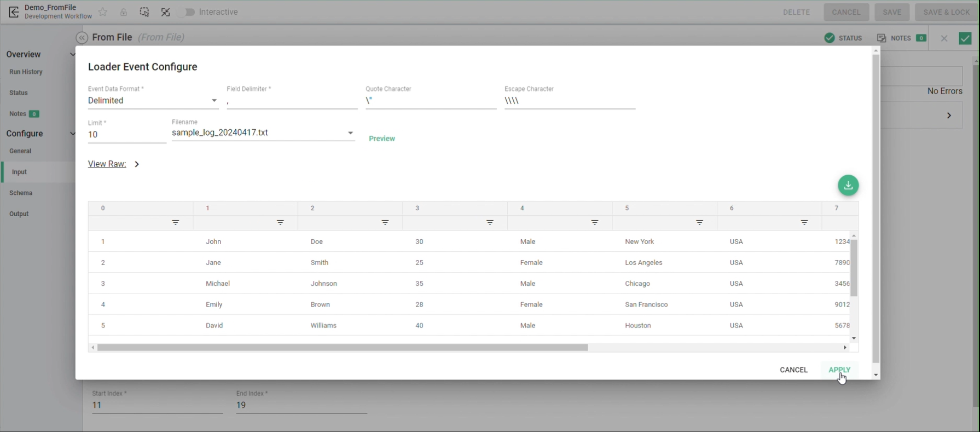
Task: Click the Preview link
Action: pos(382,139)
